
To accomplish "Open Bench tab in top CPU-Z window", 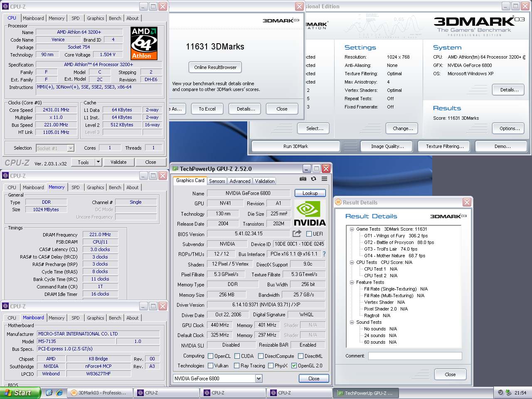I will tap(115, 18).
